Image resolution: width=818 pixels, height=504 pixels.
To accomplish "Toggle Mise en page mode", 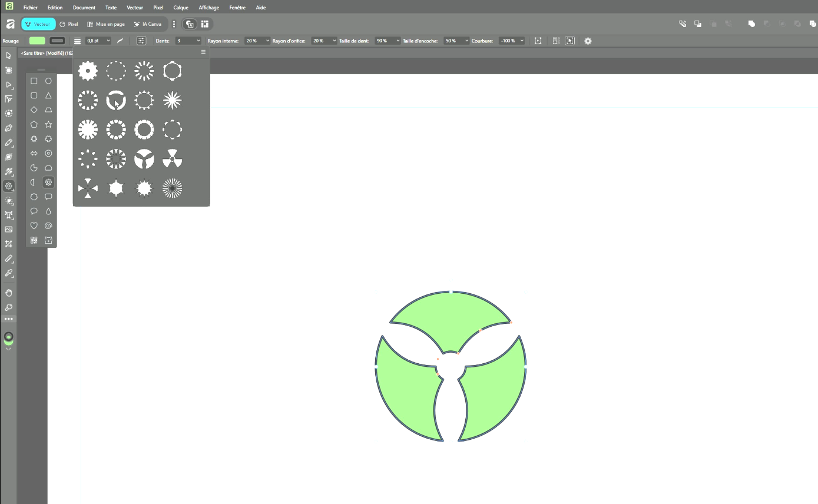I will tap(106, 24).
